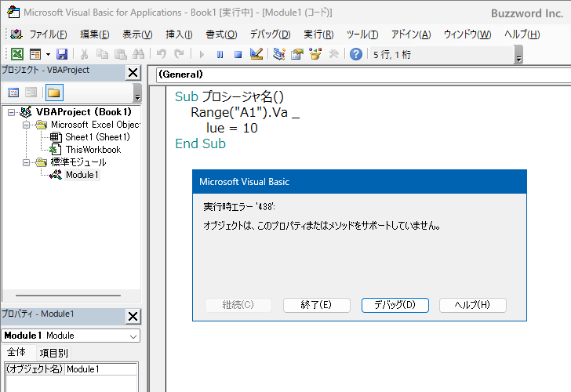The height and width of the screenshot is (392, 571).
Task: Click the VBA icon left of ファイル menu
Action: [x=16, y=34]
